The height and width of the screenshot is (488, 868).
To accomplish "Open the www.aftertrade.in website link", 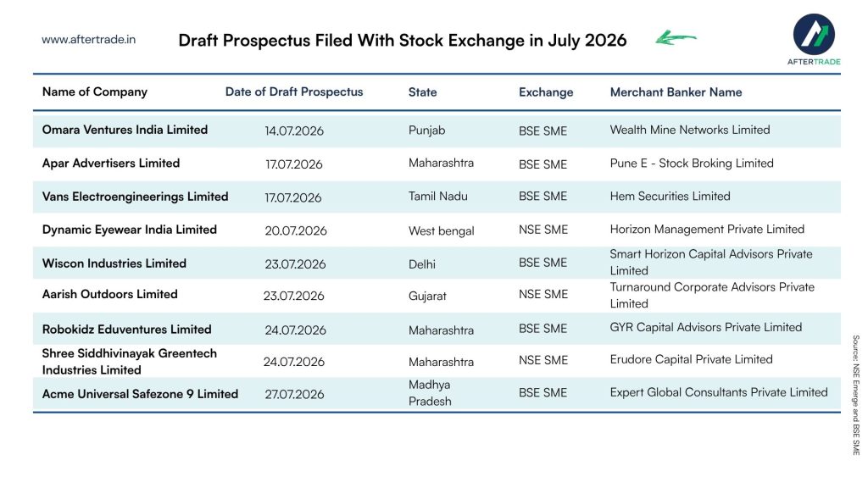I will [88, 39].
